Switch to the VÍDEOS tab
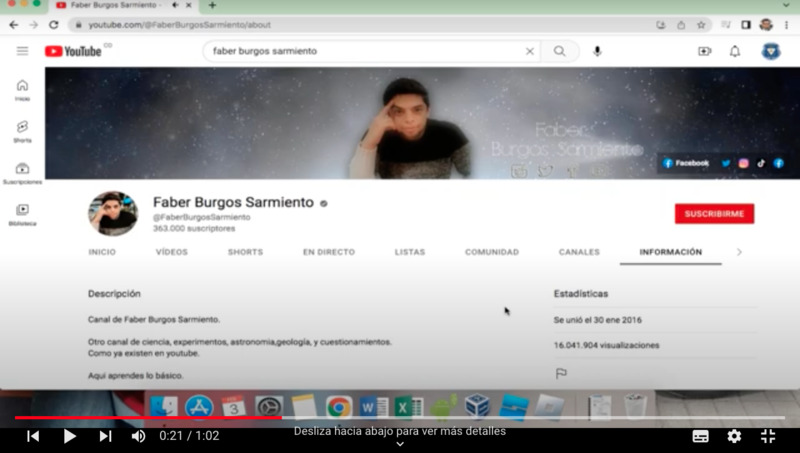 [x=171, y=252]
